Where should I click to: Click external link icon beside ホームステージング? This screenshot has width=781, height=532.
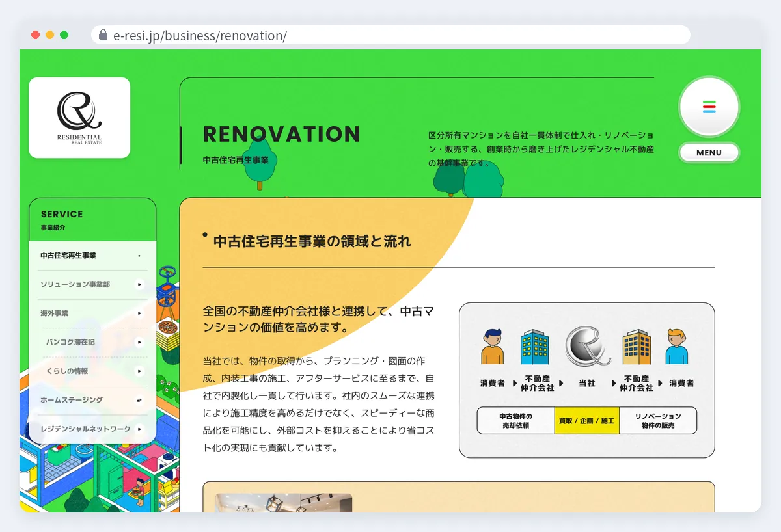pos(139,400)
